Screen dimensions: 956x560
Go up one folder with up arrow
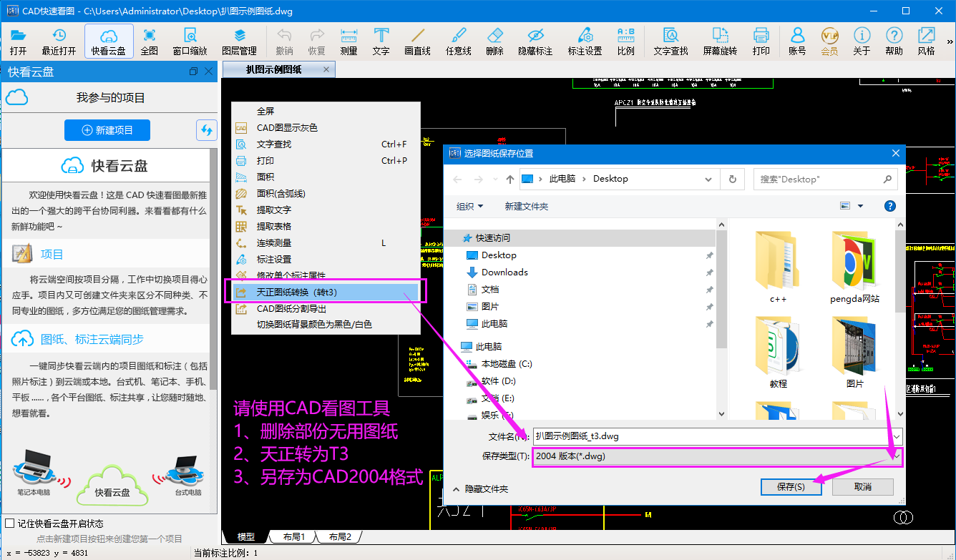509,179
